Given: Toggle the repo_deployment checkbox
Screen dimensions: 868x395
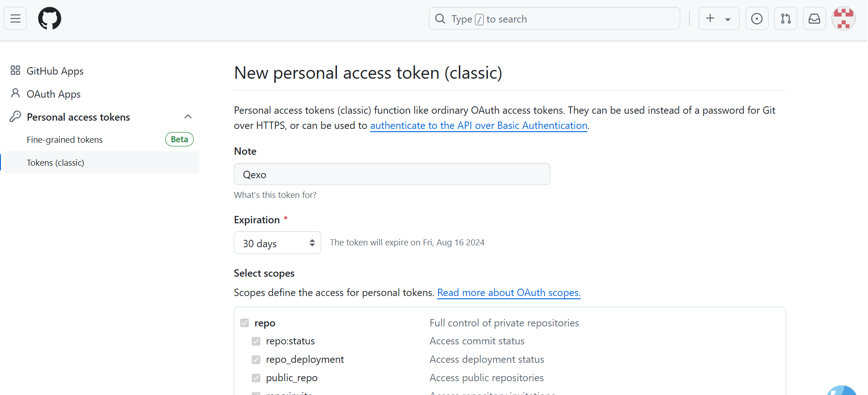Looking at the screenshot, I should click(x=256, y=360).
